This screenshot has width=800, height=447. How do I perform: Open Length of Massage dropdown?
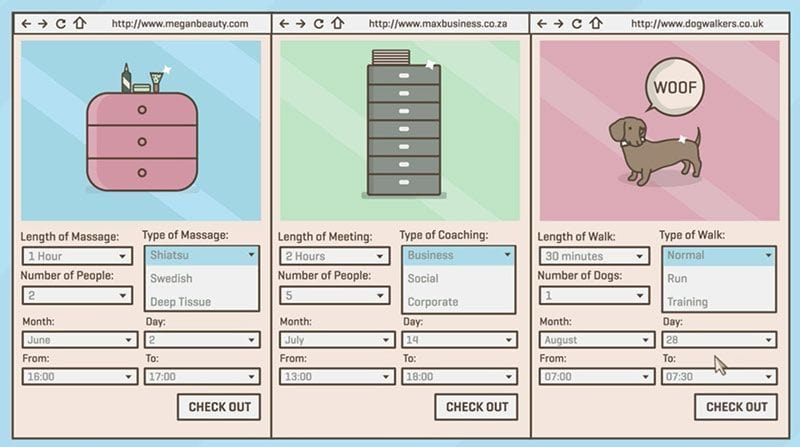pyautogui.click(x=77, y=256)
